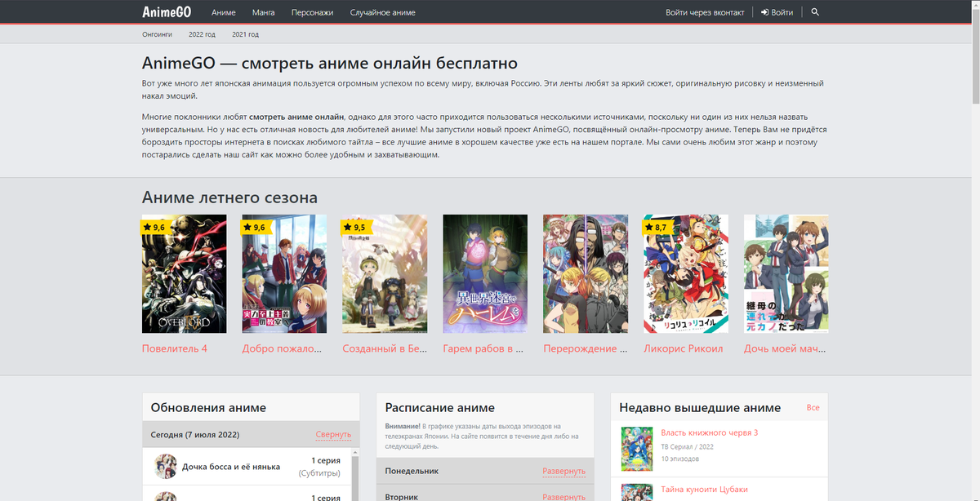This screenshot has width=980, height=501.
Task: Open the search magnifier icon
Action: 815,12
